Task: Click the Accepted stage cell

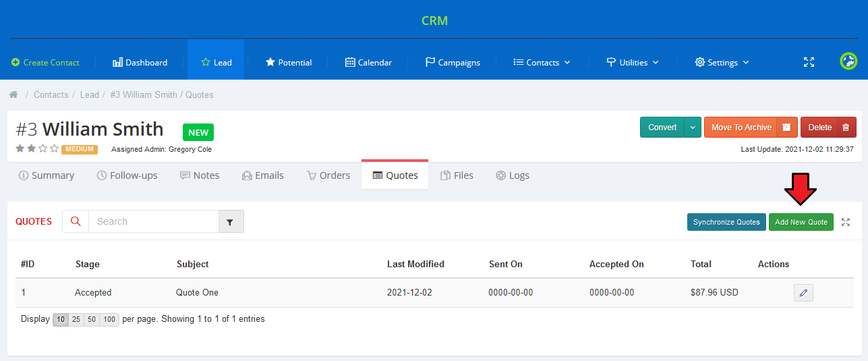Action: coord(93,293)
